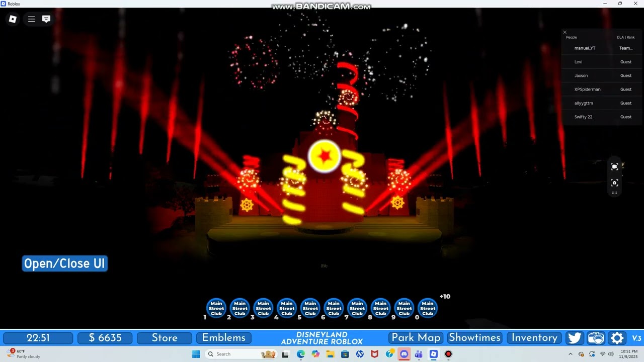
Task: Show hidden system tray icons
Action: pos(570,354)
